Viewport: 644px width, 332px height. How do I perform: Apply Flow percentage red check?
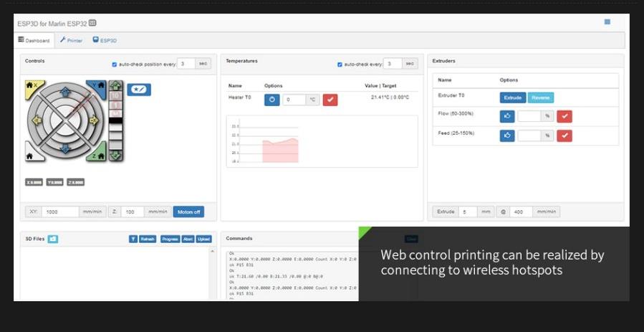coord(564,116)
